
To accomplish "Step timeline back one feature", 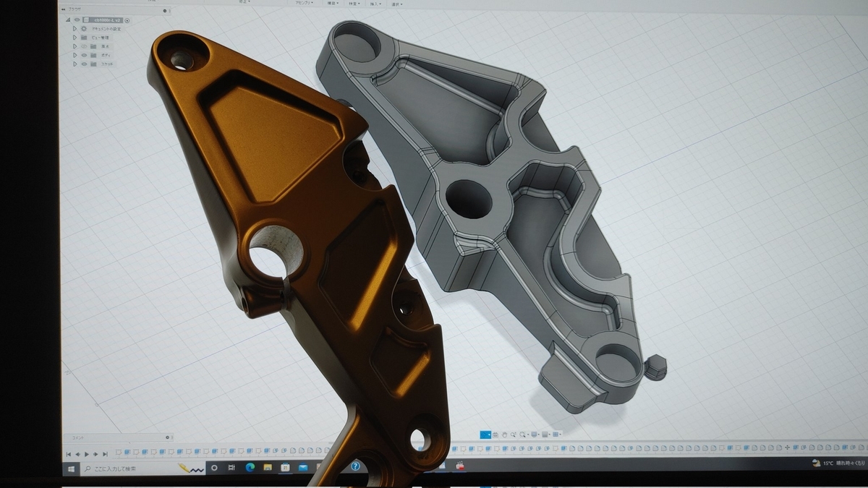I will tap(77, 454).
